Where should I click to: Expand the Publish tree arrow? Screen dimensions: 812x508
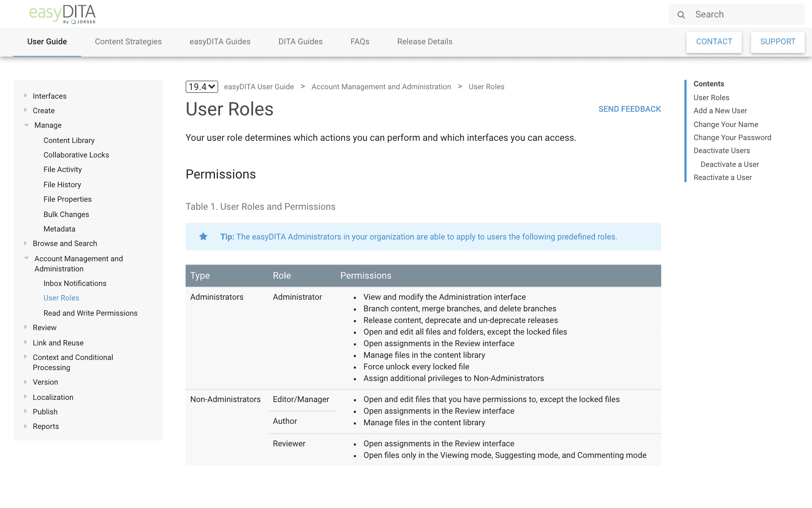[25, 411]
